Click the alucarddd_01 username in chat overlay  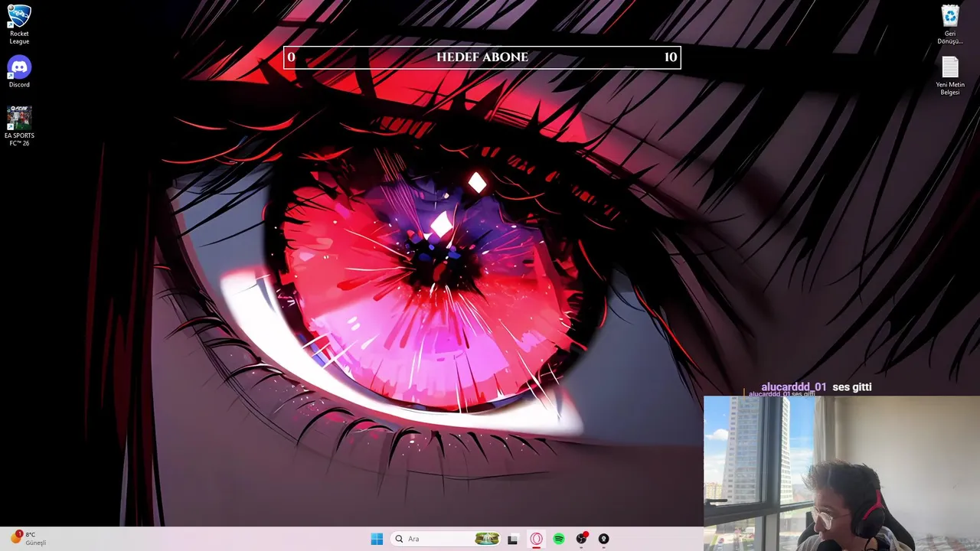(x=794, y=387)
